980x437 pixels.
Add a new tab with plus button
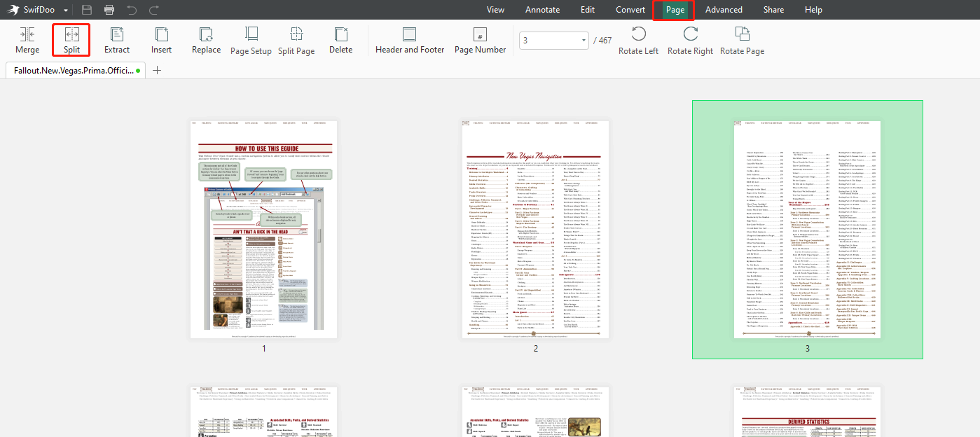tap(157, 70)
